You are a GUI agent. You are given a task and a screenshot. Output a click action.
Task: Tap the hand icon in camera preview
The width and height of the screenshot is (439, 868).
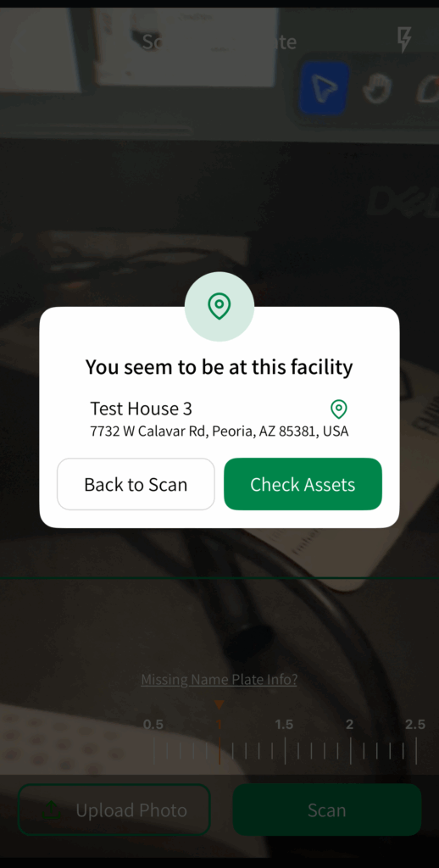(x=378, y=88)
